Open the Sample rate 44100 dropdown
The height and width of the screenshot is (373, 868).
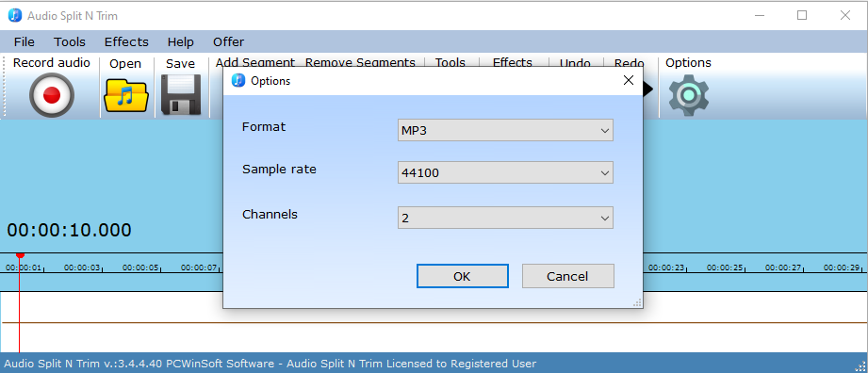coord(505,172)
